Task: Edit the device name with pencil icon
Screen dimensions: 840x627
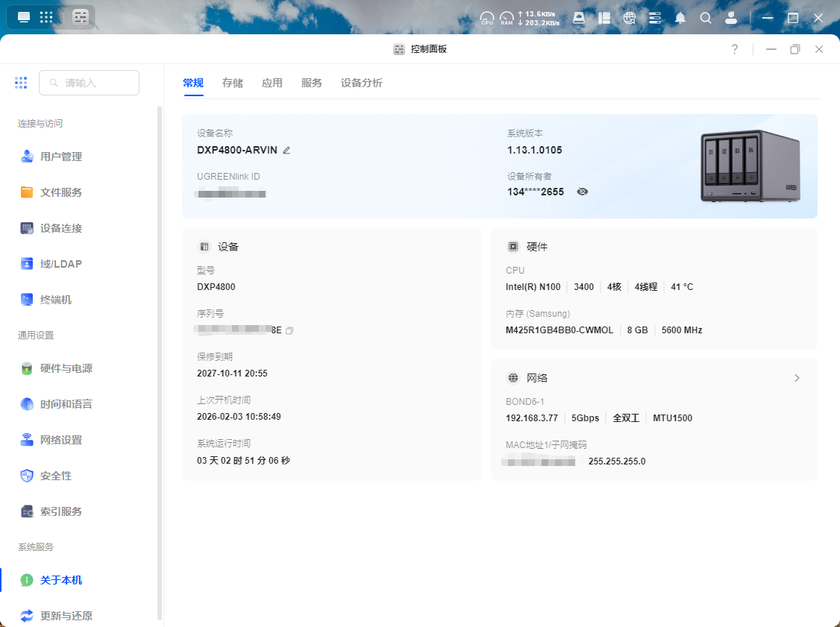Action: tap(286, 151)
